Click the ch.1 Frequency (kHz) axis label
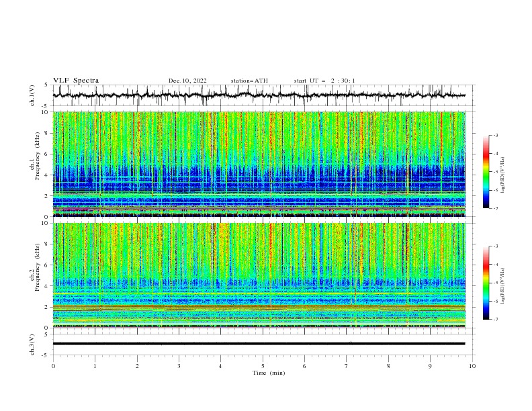The width and height of the screenshot is (532, 411). (36, 156)
